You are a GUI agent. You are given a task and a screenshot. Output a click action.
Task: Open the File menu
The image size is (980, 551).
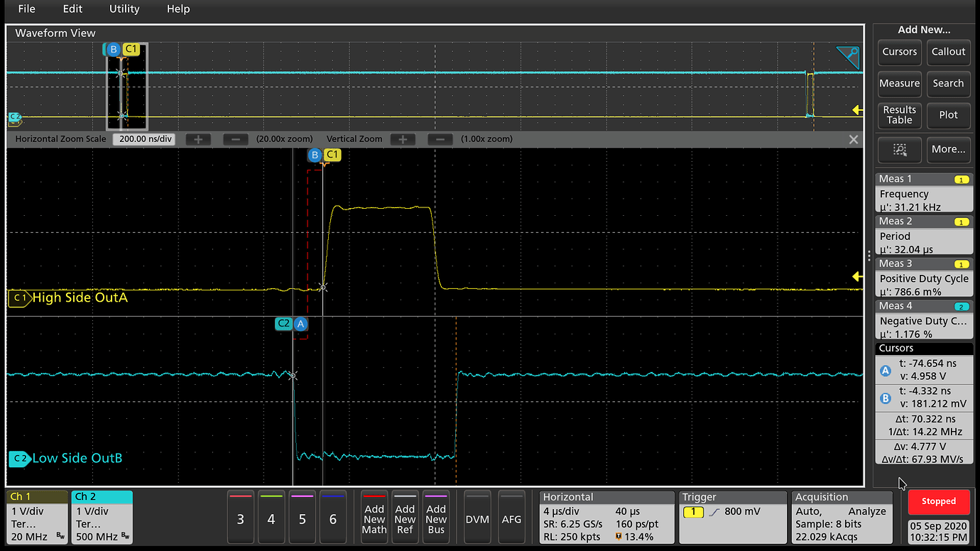point(26,9)
